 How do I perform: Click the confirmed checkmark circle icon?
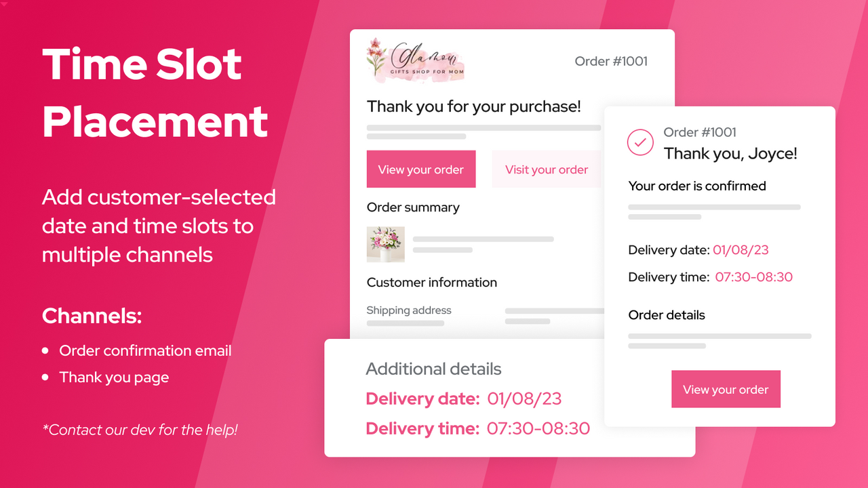(x=640, y=143)
